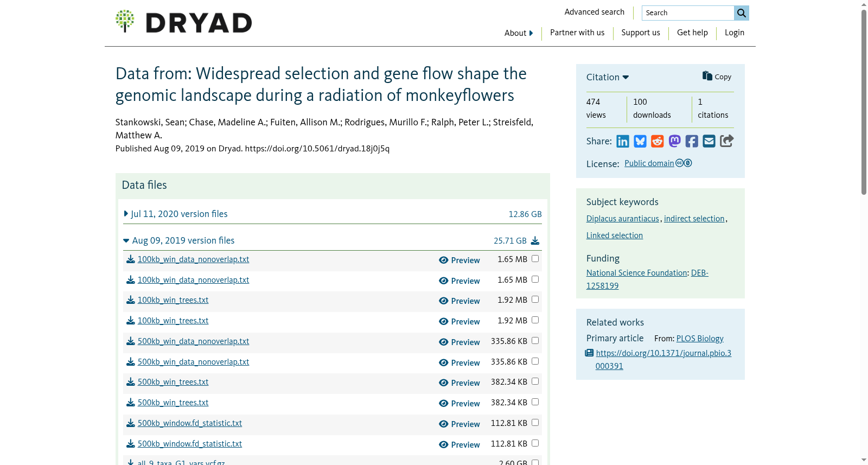
Task: Share this dataset on Bluesky
Action: 640,142
